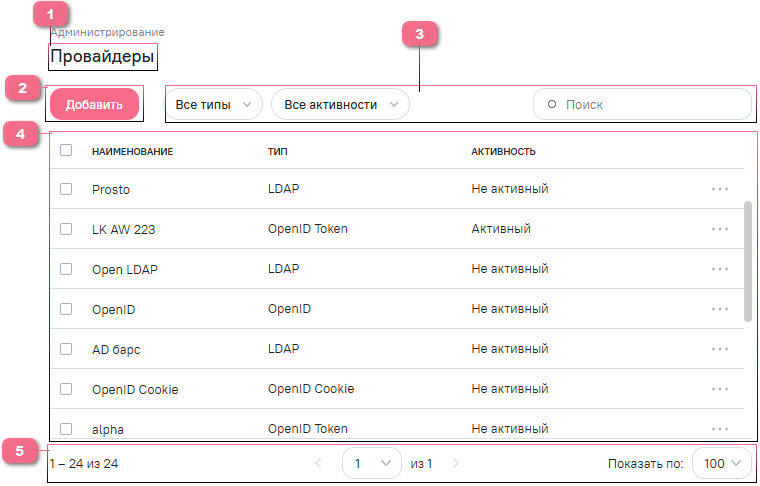The width and height of the screenshot is (760, 486).
Task: Open the three-dot menu for alpha
Action: coord(720,429)
